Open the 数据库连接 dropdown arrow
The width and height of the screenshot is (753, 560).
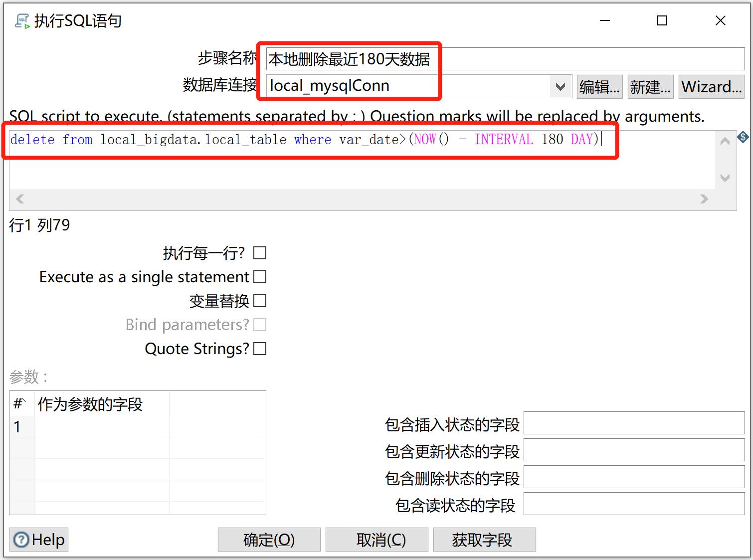[561, 87]
